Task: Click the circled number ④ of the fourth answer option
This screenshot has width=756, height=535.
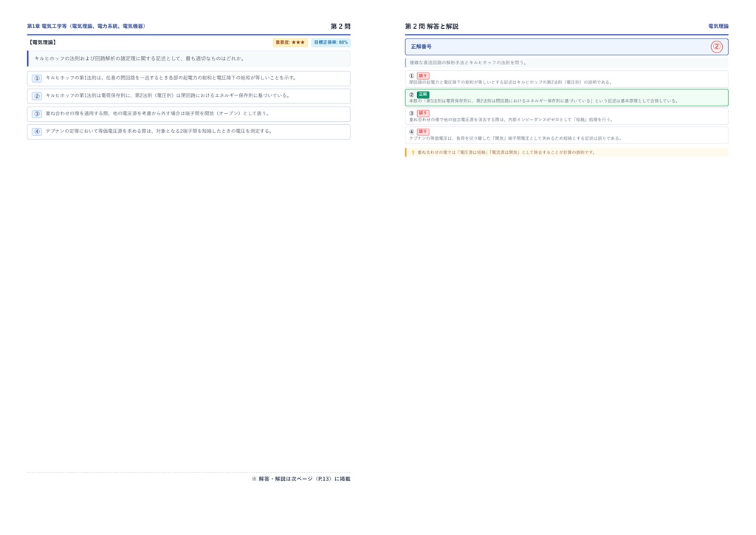Action: click(37, 132)
